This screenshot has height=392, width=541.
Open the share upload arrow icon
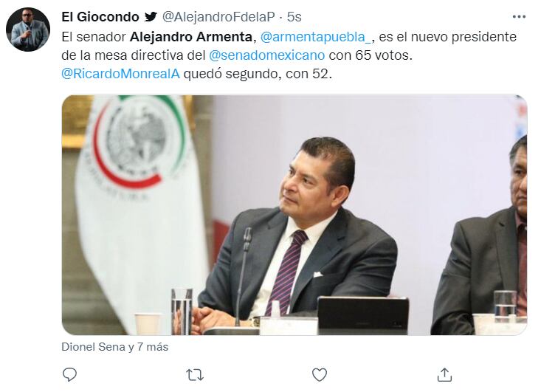coord(444,375)
